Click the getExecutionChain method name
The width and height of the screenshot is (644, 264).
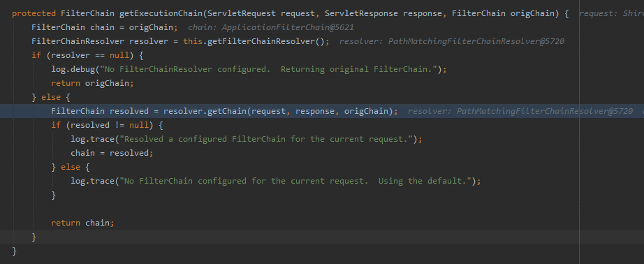tap(161, 13)
